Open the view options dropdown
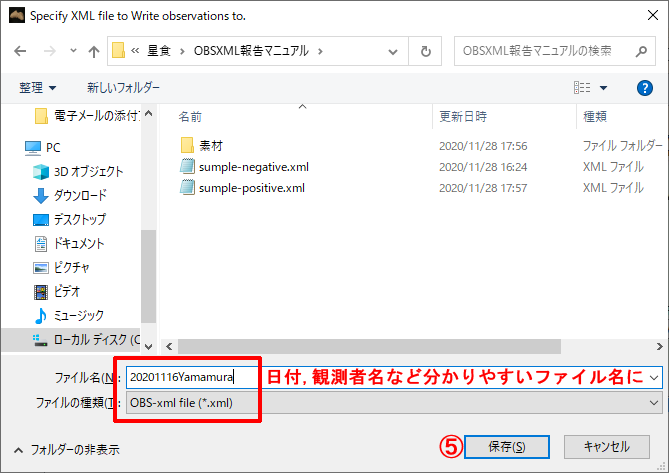669x473 pixels. point(603,88)
